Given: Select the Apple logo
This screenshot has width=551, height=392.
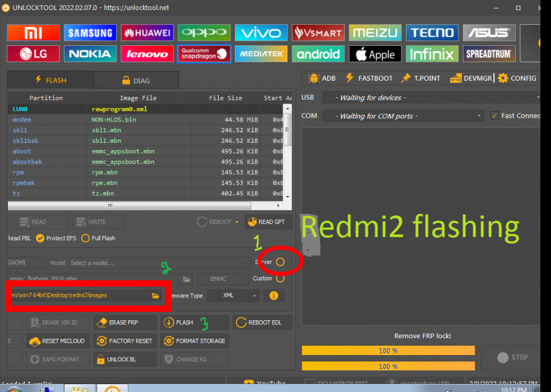Looking at the screenshot, I should [x=375, y=54].
